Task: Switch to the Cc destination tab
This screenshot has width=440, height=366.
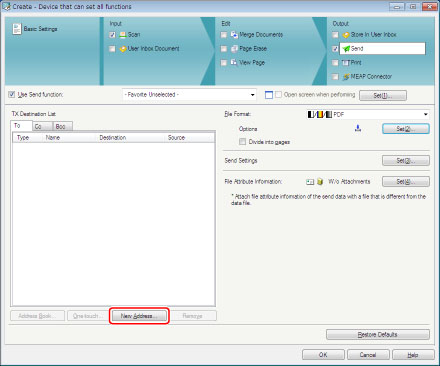Action: point(42,126)
